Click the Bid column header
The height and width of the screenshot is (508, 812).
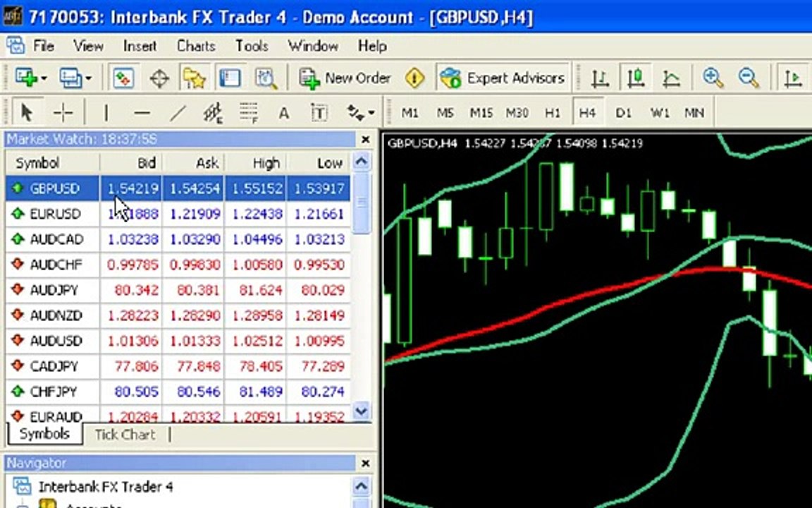click(131, 163)
